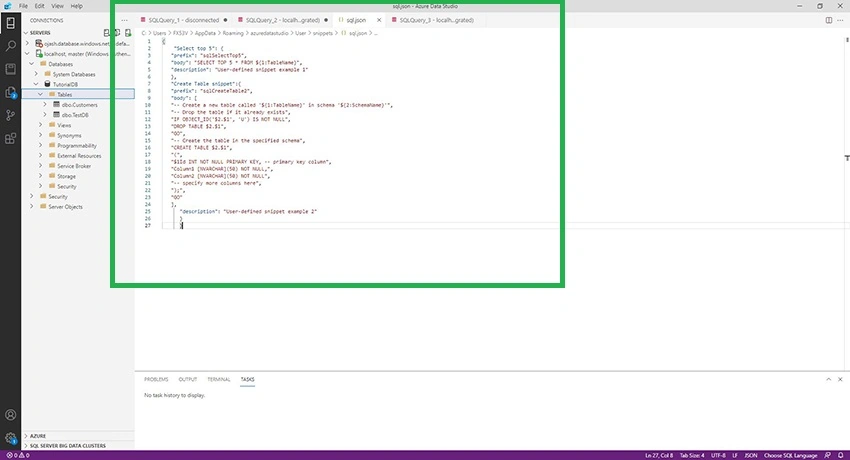
Task: Expand the ojash.database.windows.net server
Action: (x=27, y=43)
